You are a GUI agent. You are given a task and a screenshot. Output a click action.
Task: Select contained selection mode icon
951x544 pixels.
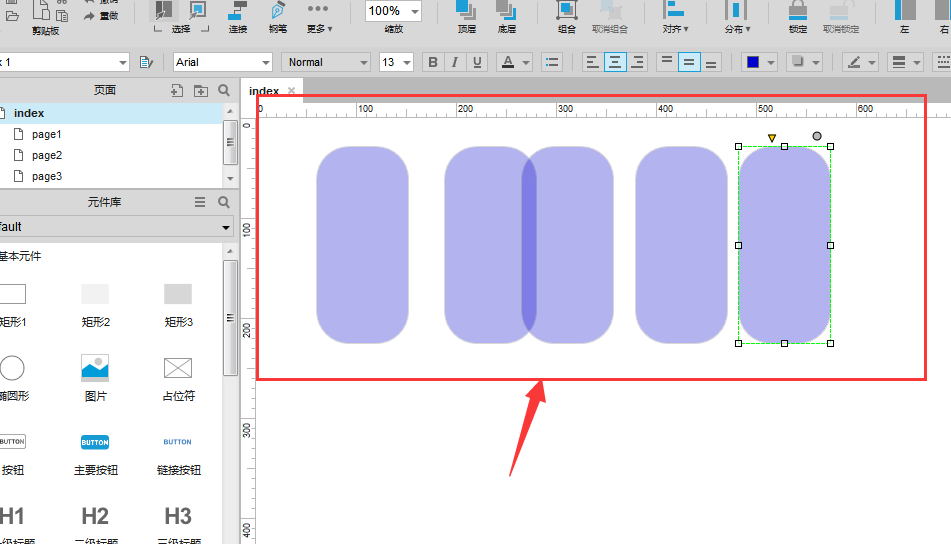[x=198, y=10]
